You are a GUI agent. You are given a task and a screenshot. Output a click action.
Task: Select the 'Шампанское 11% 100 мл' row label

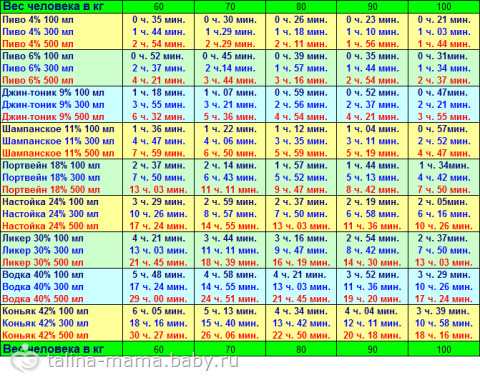[x=58, y=129]
